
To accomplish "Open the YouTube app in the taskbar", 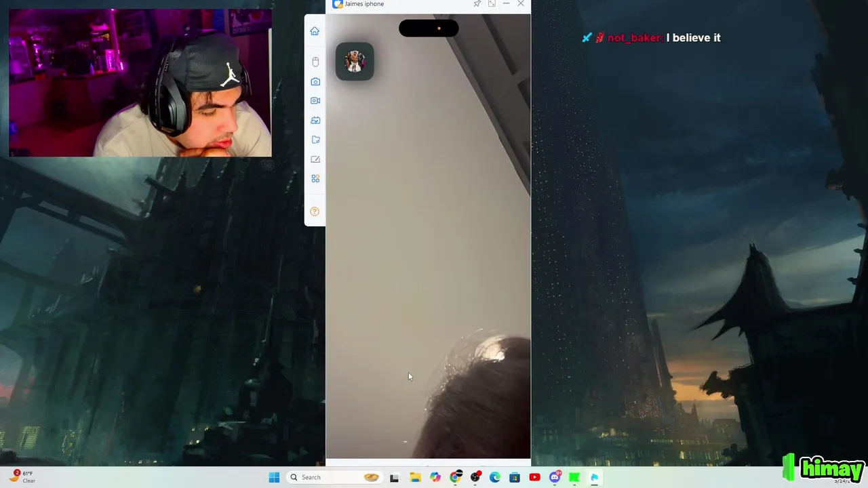I will pyautogui.click(x=535, y=477).
